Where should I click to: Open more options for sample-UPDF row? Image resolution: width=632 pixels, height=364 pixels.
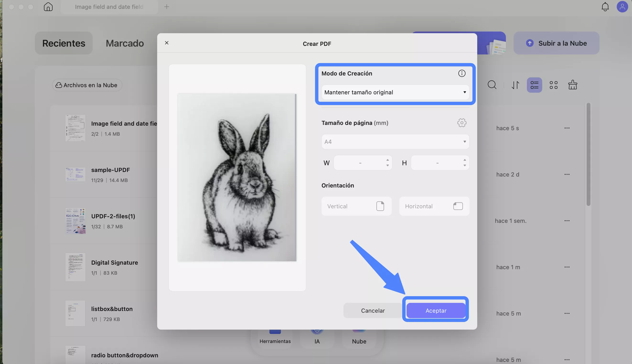(567, 174)
